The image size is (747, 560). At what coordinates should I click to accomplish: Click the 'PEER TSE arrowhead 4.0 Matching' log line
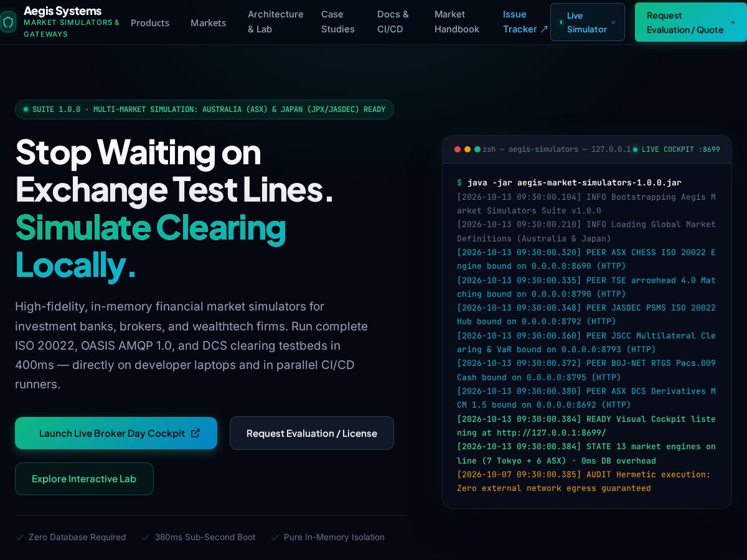[586, 287]
